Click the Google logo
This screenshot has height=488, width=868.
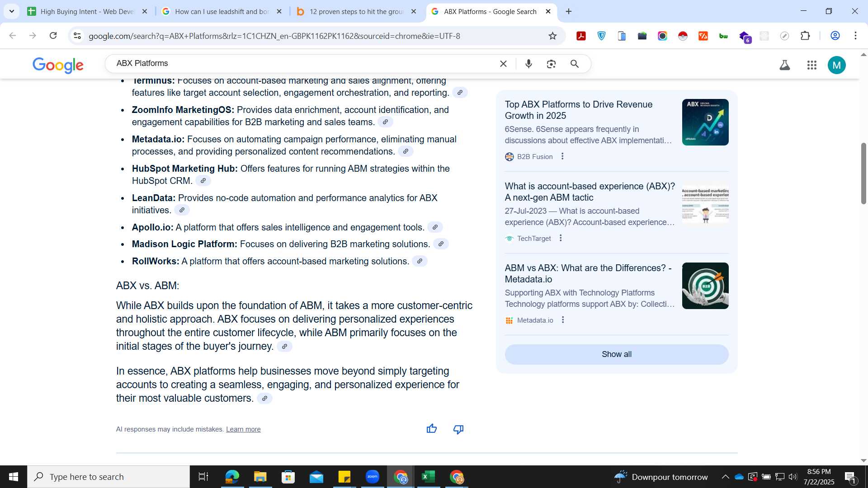pyautogui.click(x=58, y=65)
